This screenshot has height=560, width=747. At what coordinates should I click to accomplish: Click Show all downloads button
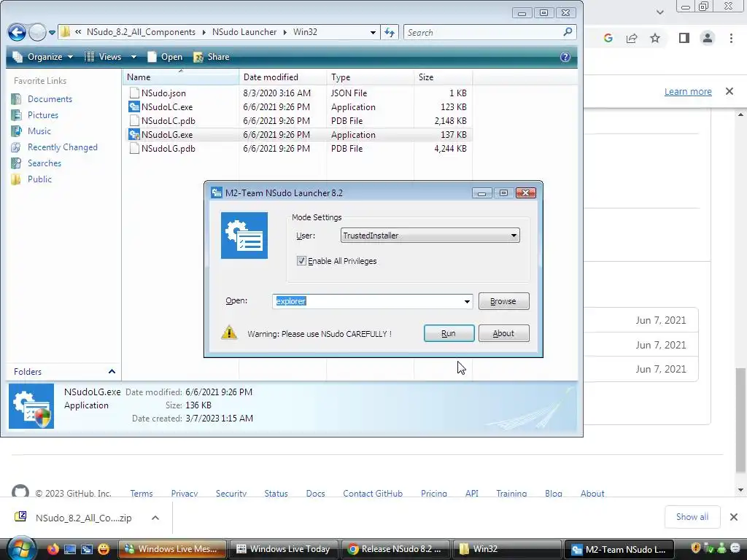coord(692,517)
